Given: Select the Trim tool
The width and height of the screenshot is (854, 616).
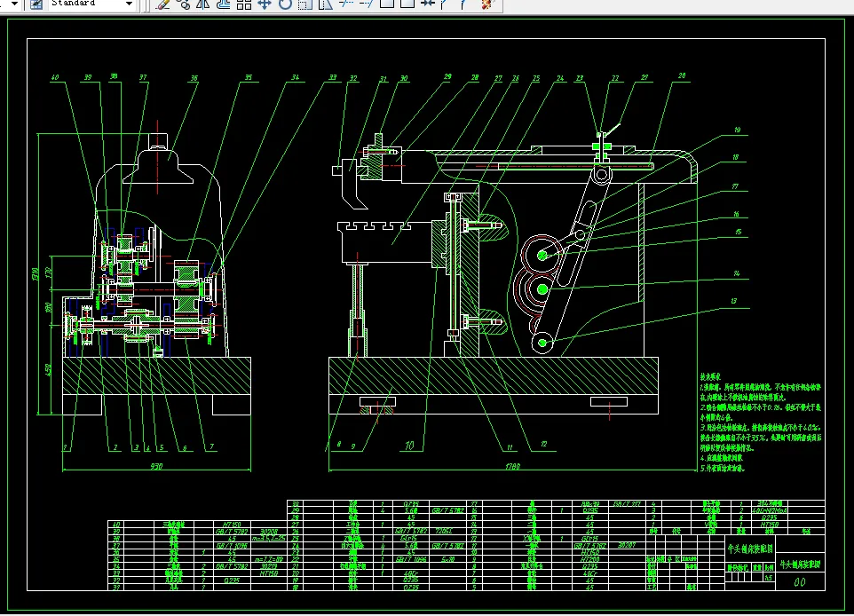Looking at the screenshot, I should coord(346,4).
